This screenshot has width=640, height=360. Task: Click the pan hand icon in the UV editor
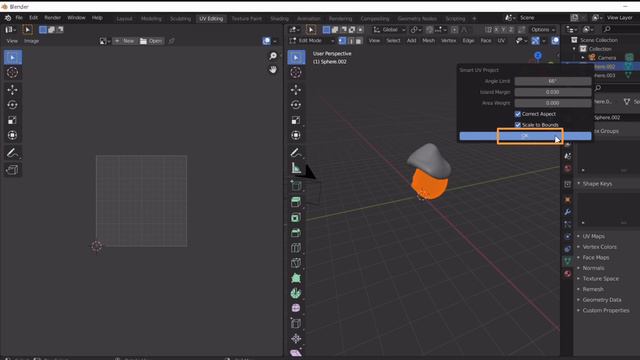point(273,70)
